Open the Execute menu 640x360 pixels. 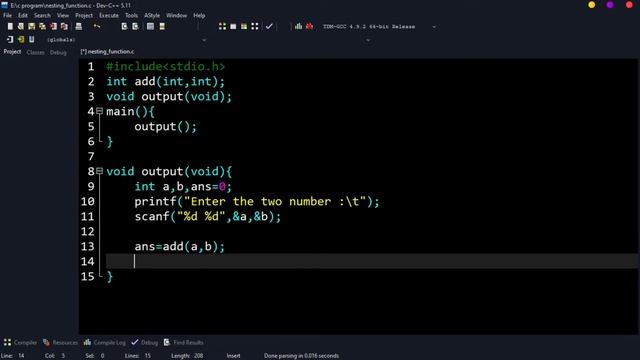[109, 16]
